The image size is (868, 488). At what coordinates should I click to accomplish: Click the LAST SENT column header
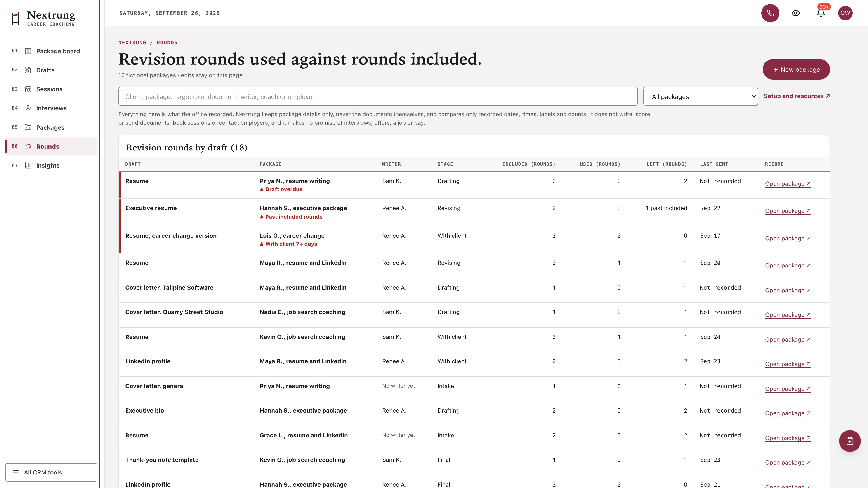coord(714,164)
